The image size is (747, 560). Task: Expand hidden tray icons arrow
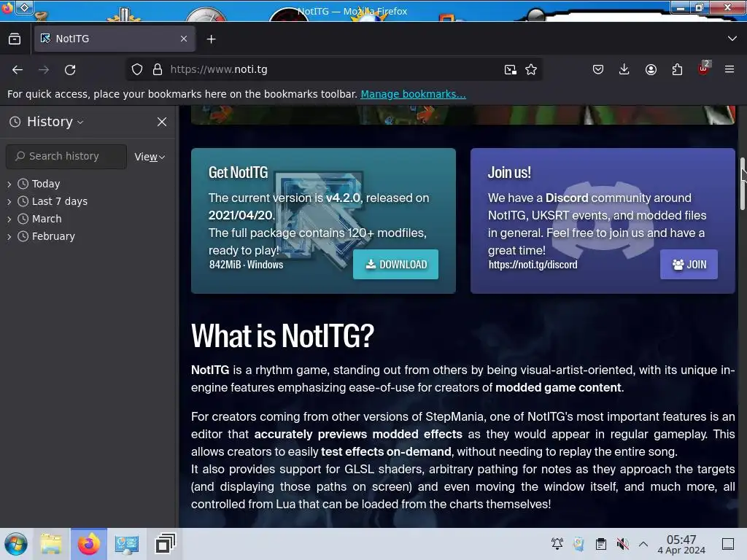643,544
